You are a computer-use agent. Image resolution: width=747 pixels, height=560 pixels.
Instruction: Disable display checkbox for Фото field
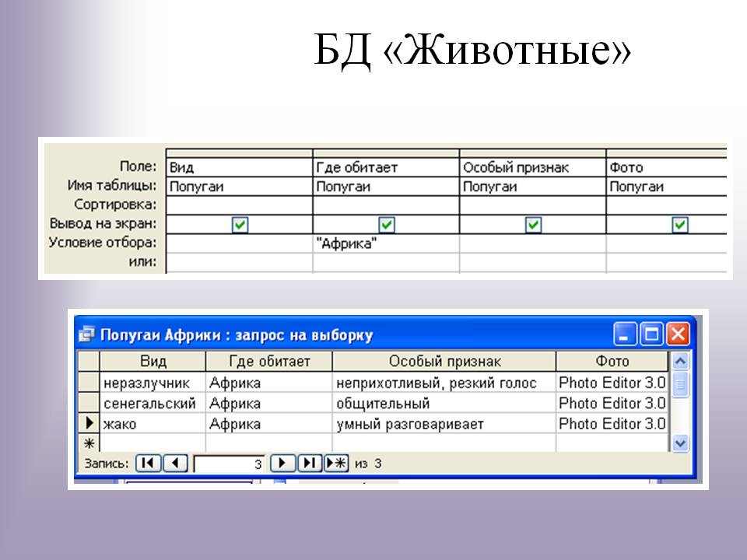click(x=679, y=224)
